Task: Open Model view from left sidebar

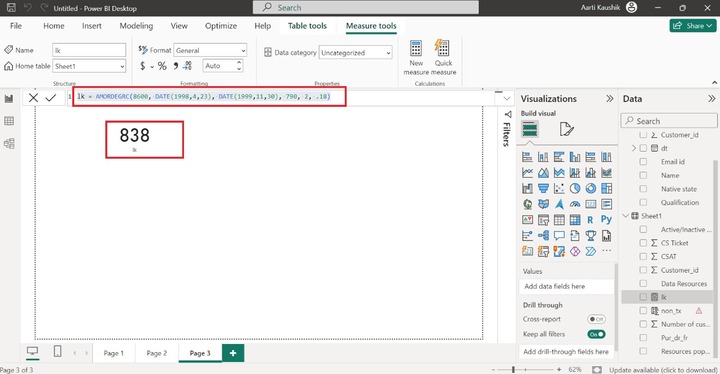Action: 9,143
